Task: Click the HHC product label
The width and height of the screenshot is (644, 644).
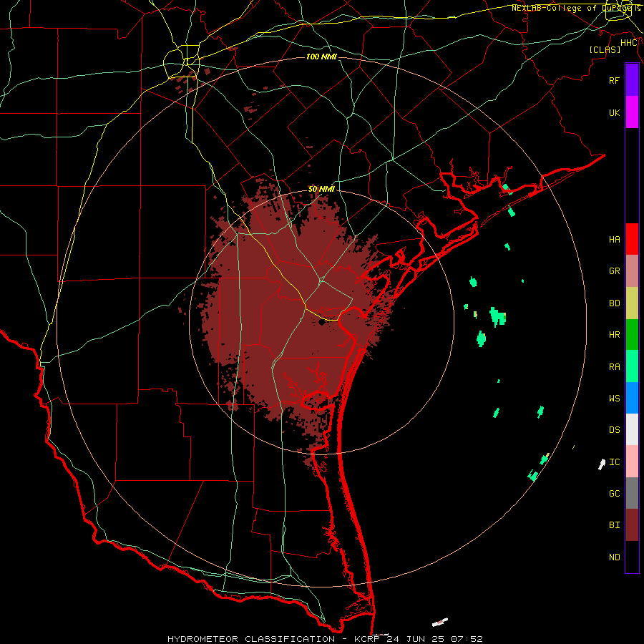Action: (629, 43)
